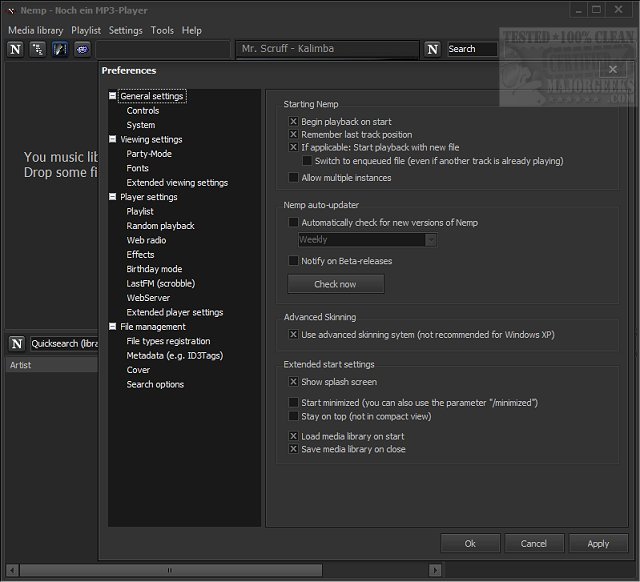Open the Media library menu

pyautogui.click(x=36, y=31)
